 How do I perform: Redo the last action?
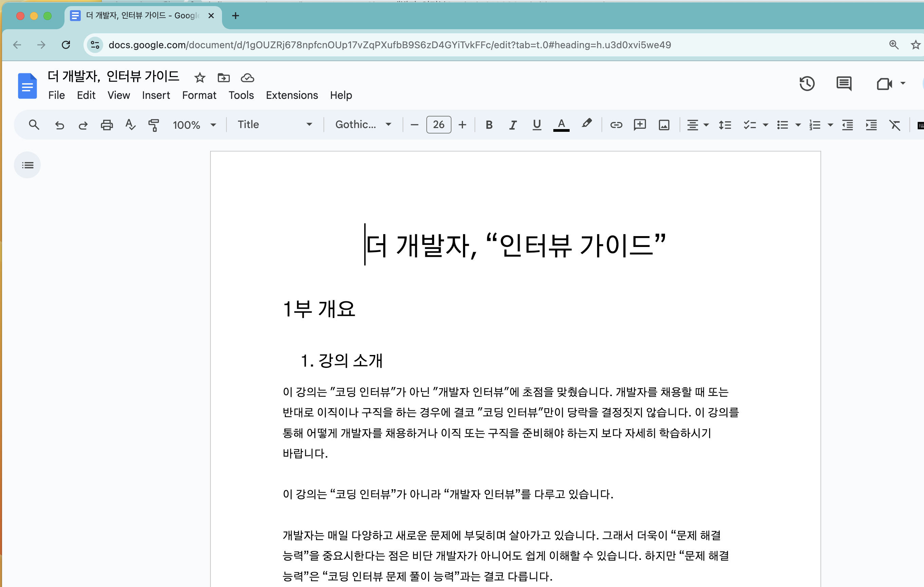coord(83,125)
